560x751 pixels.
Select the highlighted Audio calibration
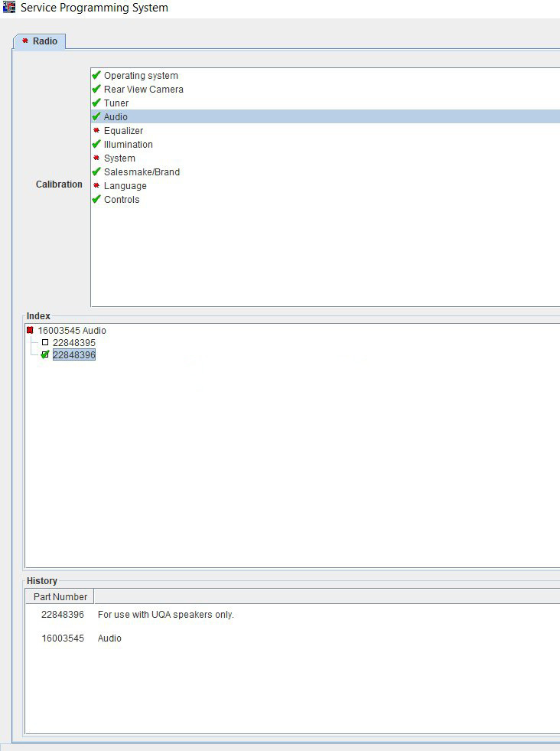(325, 117)
